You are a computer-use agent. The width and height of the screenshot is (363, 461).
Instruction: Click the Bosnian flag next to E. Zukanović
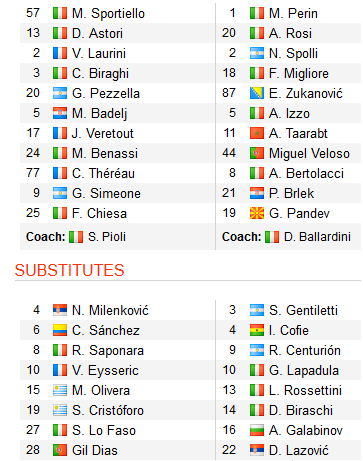click(257, 93)
